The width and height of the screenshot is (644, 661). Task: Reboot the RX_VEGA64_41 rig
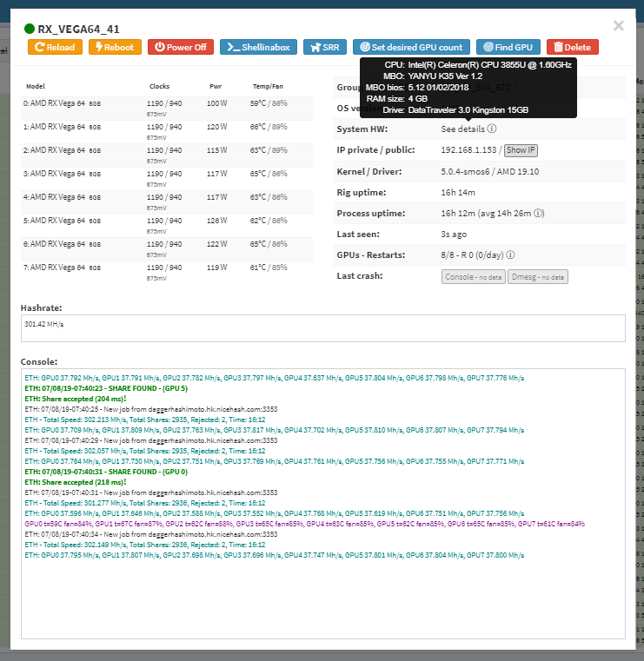tap(115, 47)
